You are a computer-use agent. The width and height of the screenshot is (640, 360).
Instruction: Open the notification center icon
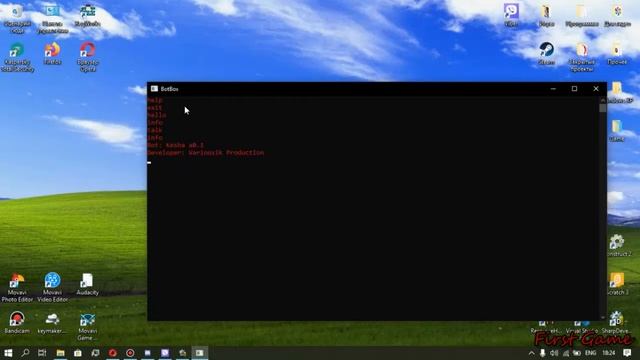click(627, 353)
